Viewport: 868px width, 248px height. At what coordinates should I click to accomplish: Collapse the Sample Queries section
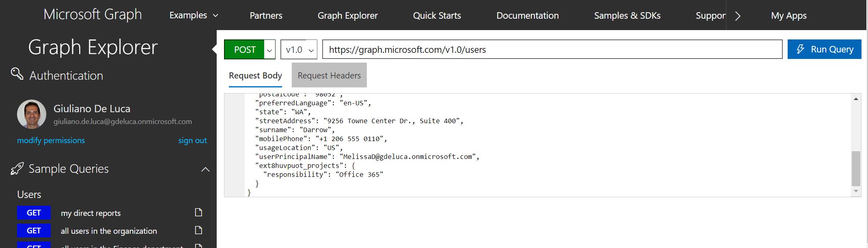point(205,169)
